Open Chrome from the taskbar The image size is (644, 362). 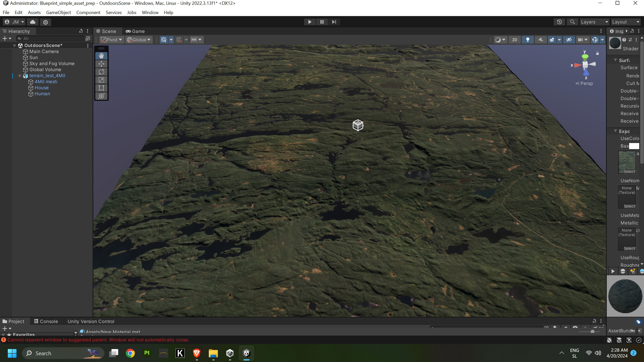point(130,353)
